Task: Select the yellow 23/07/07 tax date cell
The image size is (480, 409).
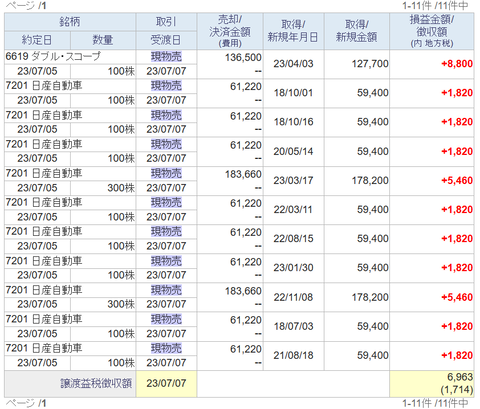Action: [x=166, y=384]
